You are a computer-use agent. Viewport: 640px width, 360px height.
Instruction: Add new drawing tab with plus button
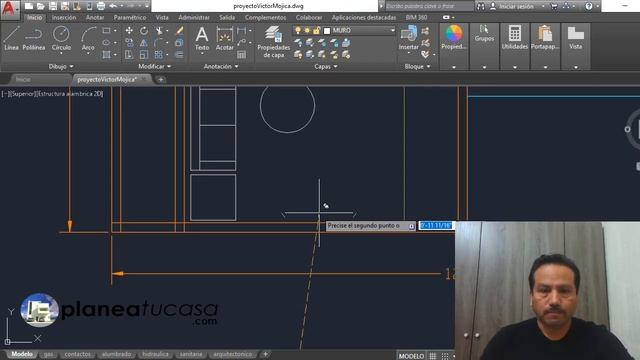click(161, 80)
